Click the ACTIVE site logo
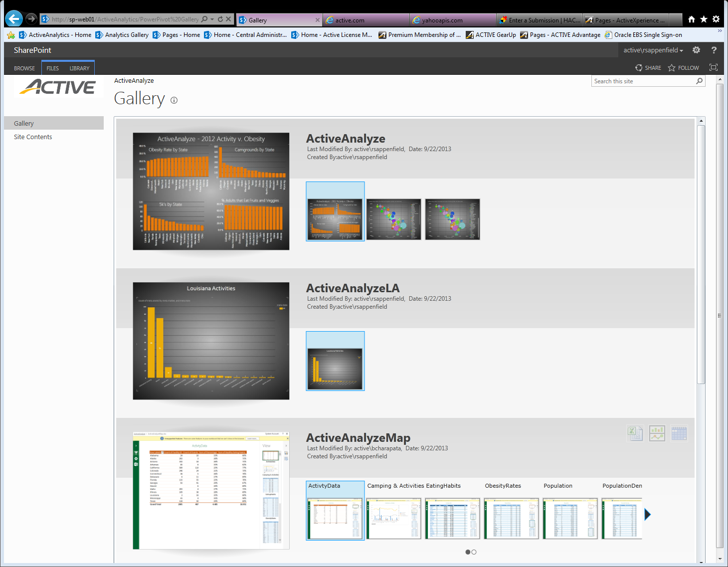This screenshot has width=728, height=567. pyautogui.click(x=57, y=87)
